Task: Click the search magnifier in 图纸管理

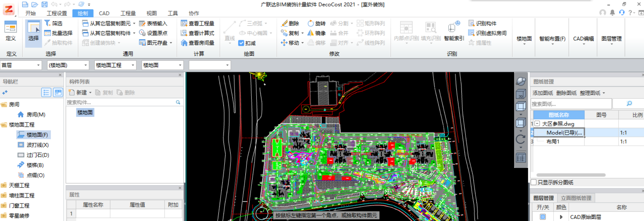Action: 629,104
